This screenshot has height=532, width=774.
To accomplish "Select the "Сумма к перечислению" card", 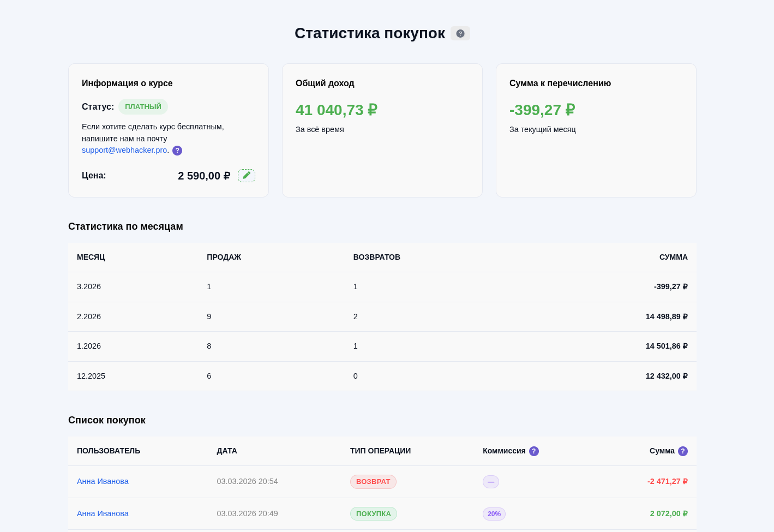I will (x=596, y=130).
